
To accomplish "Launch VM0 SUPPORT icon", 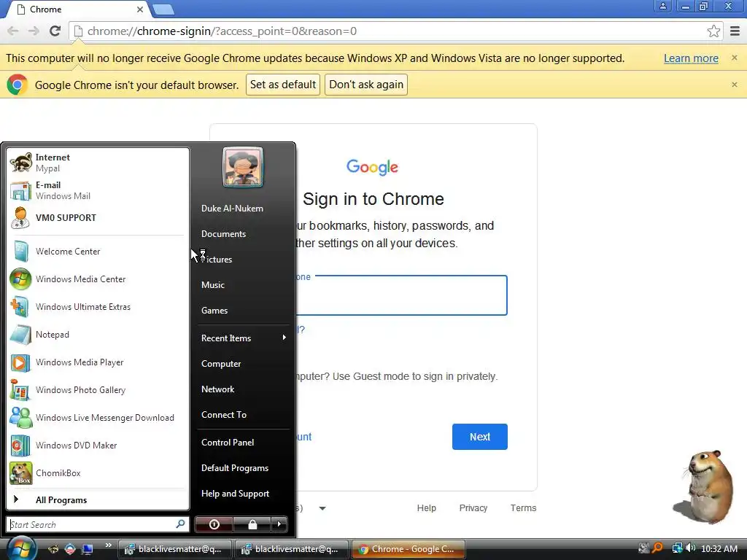I will pyautogui.click(x=21, y=217).
